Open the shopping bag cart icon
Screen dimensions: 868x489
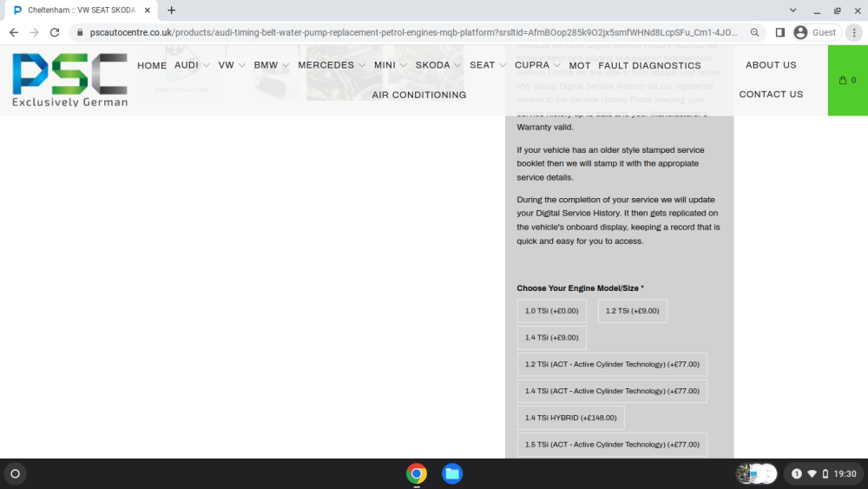pyautogui.click(x=847, y=80)
